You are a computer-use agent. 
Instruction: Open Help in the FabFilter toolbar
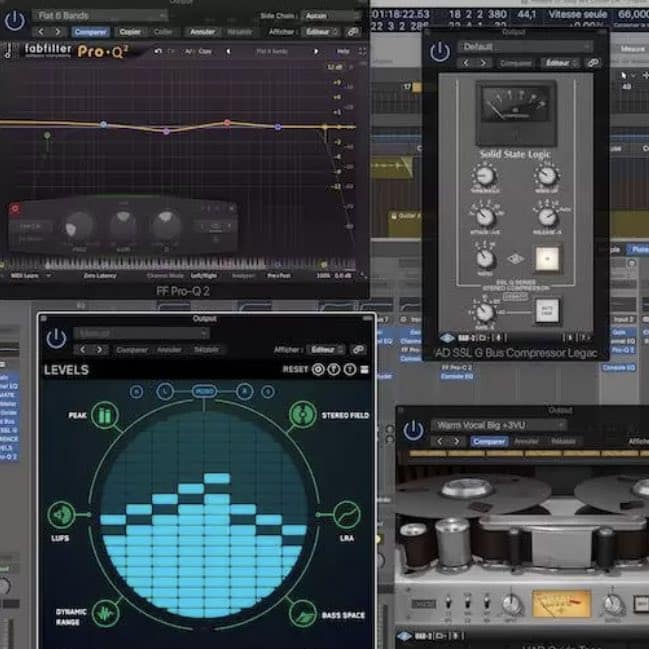[x=342, y=51]
